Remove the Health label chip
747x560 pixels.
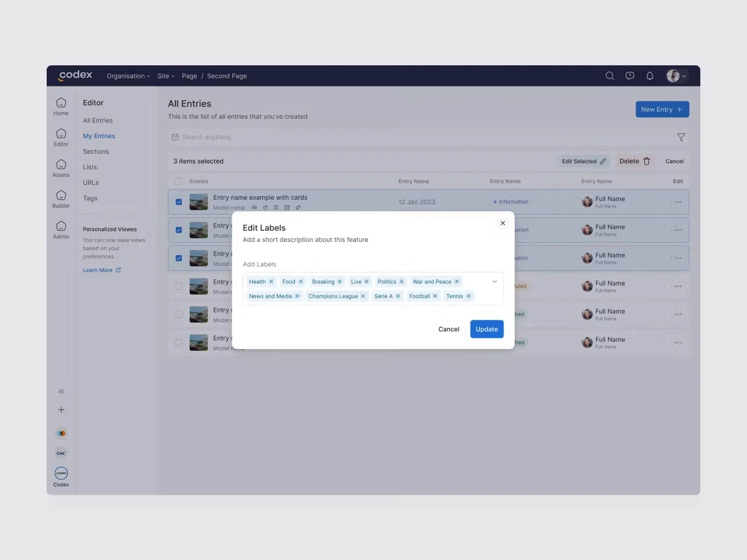pyautogui.click(x=271, y=282)
